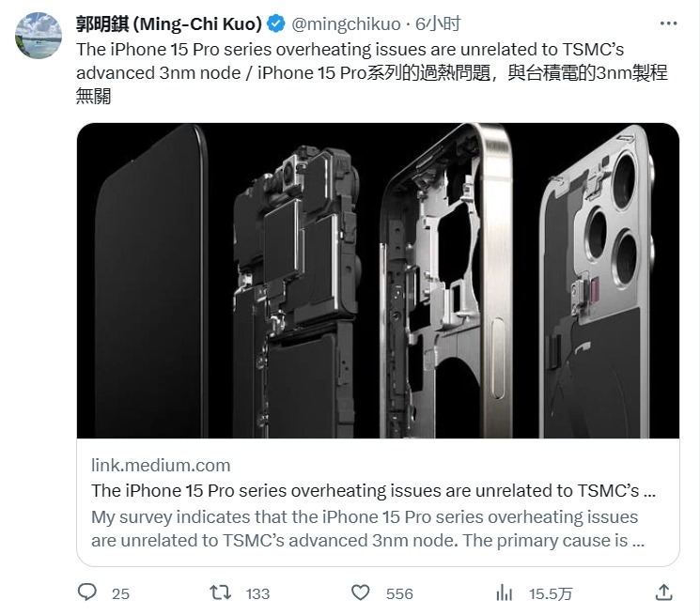The image size is (700, 615).
Task: Like the tweet with the heart icon
Action: [x=360, y=592]
